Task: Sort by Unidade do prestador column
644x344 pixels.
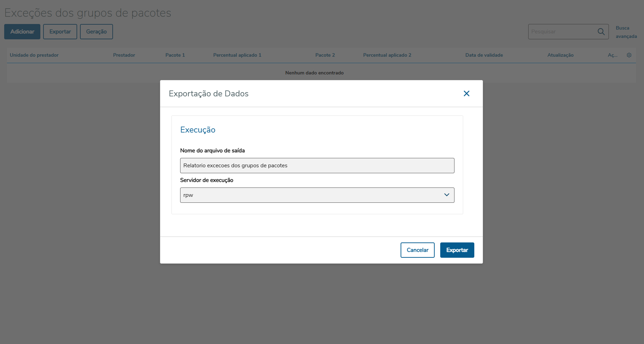Action: click(x=34, y=55)
